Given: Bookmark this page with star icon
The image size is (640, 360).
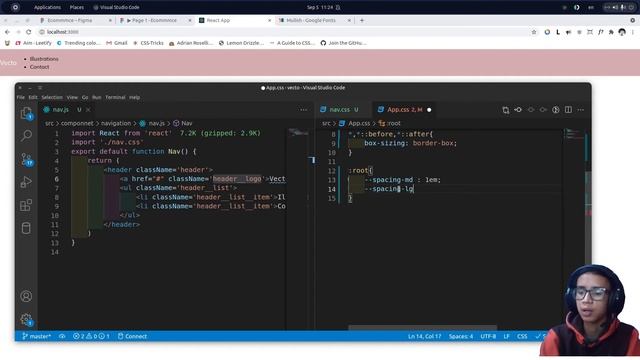Looking at the screenshot, I should pos(534,32).
